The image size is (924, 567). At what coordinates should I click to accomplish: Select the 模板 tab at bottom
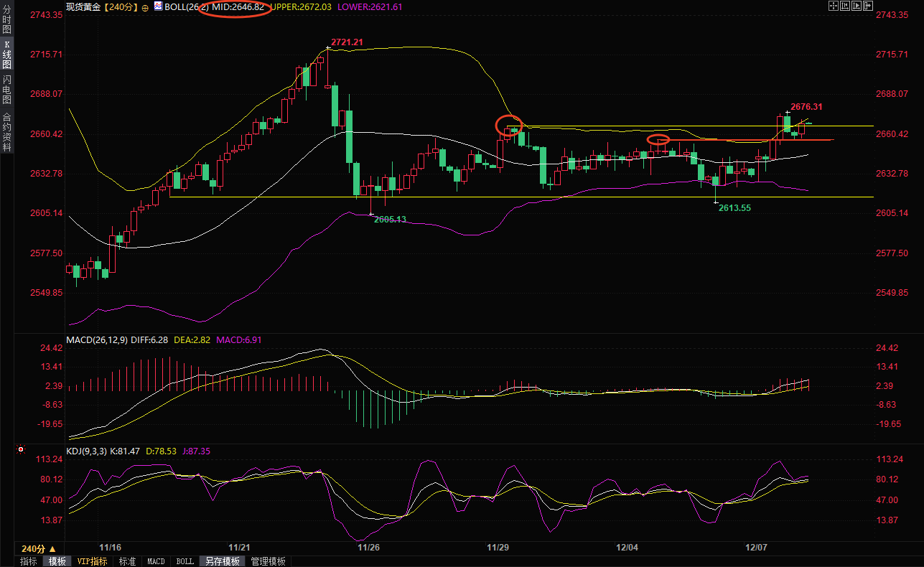(57, 561)
